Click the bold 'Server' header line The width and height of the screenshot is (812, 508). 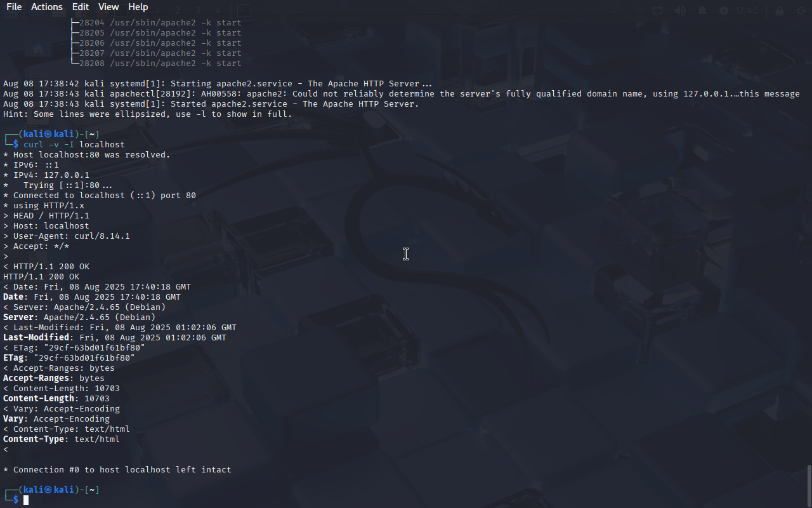pos(79,317)
